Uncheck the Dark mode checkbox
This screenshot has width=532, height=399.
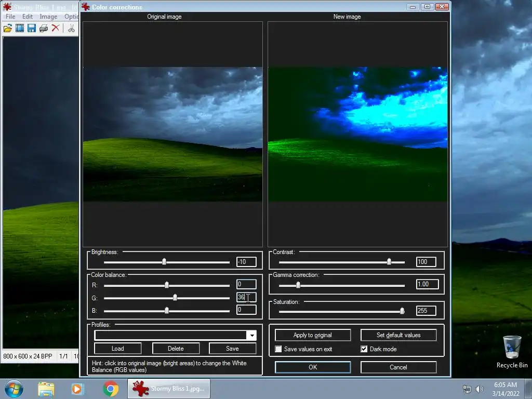click(364, 349)
